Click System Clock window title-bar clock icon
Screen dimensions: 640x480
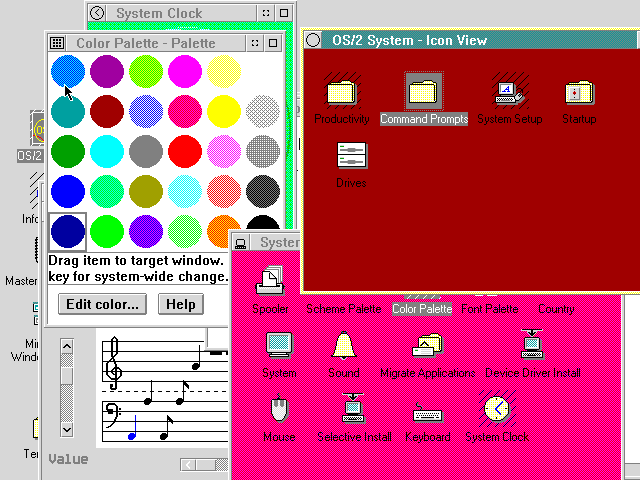click(x=97, y=13)
